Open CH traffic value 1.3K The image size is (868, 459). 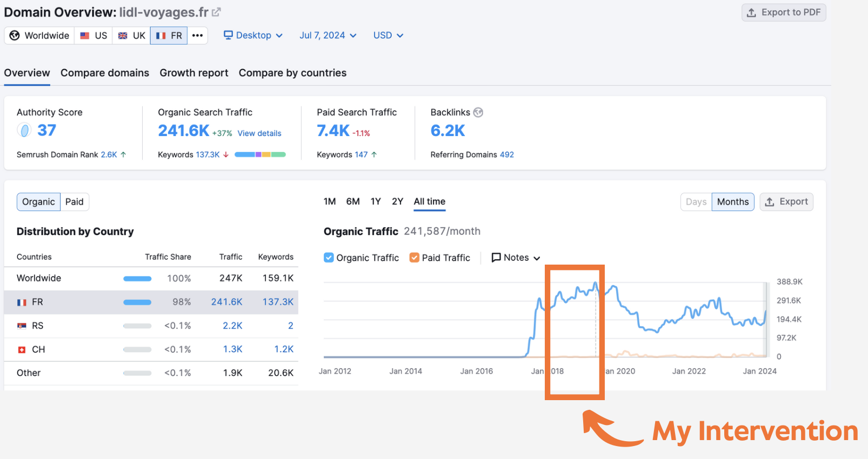click(232, 349)
